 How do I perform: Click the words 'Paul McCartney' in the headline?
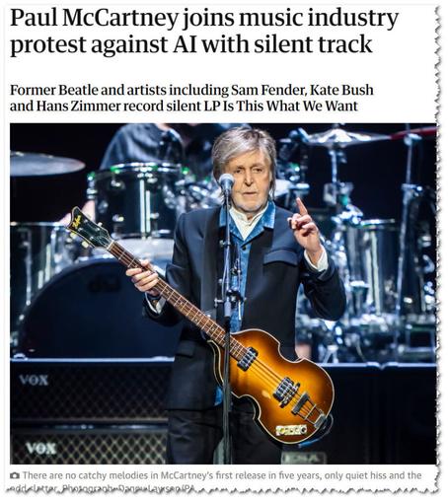point(94,18)
